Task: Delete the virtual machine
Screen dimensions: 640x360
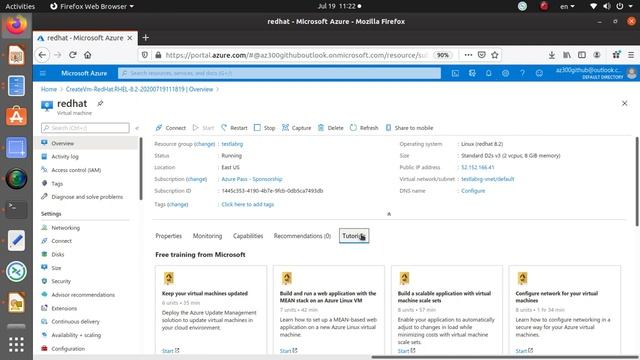Action: [331, 128]
